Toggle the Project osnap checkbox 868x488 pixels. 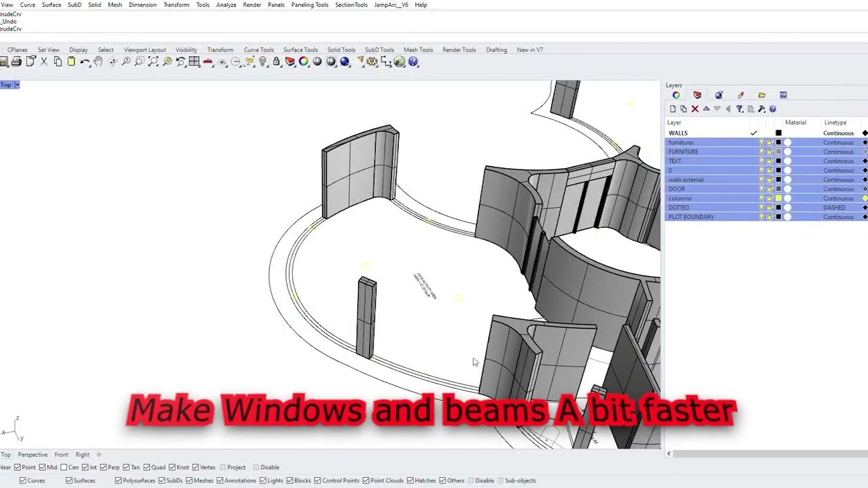pyautogui.click(x=222, y=467)
